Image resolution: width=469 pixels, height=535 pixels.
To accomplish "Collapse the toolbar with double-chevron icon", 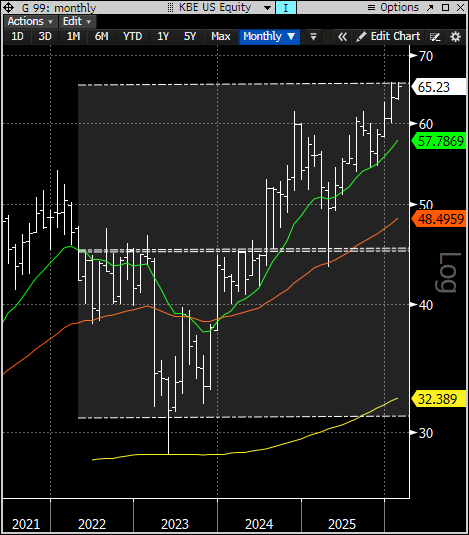I will coord(342,37).
